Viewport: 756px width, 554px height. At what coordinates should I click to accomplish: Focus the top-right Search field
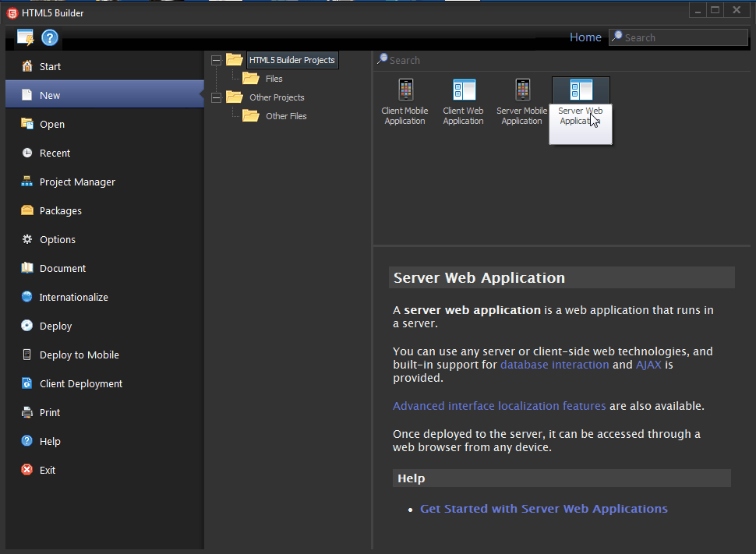point(678,37)
